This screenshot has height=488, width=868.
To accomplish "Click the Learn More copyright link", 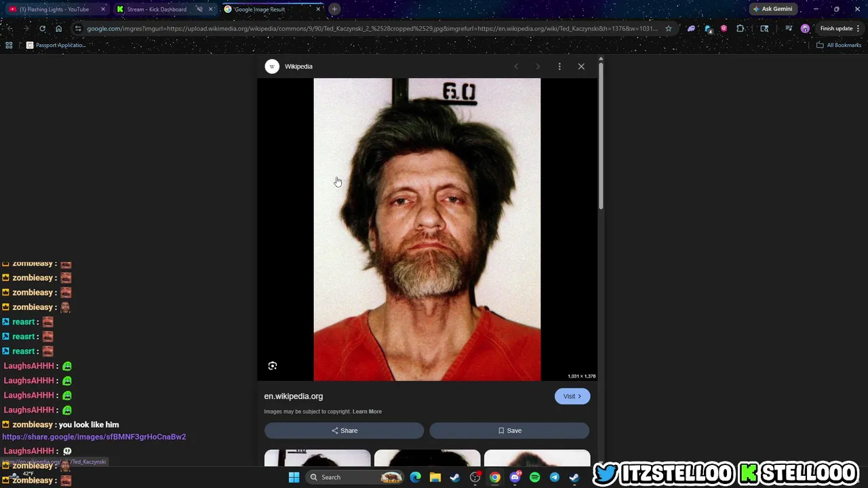I will point(367,411).
